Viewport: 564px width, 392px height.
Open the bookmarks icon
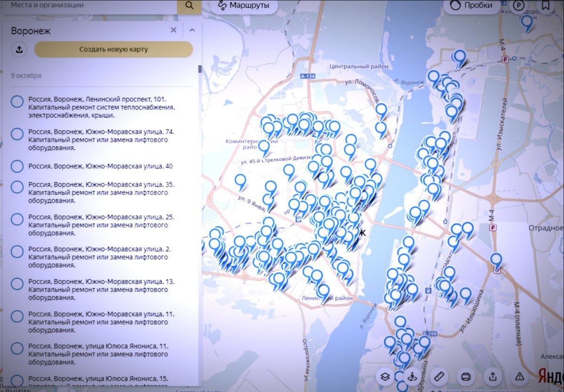[546, 6]
